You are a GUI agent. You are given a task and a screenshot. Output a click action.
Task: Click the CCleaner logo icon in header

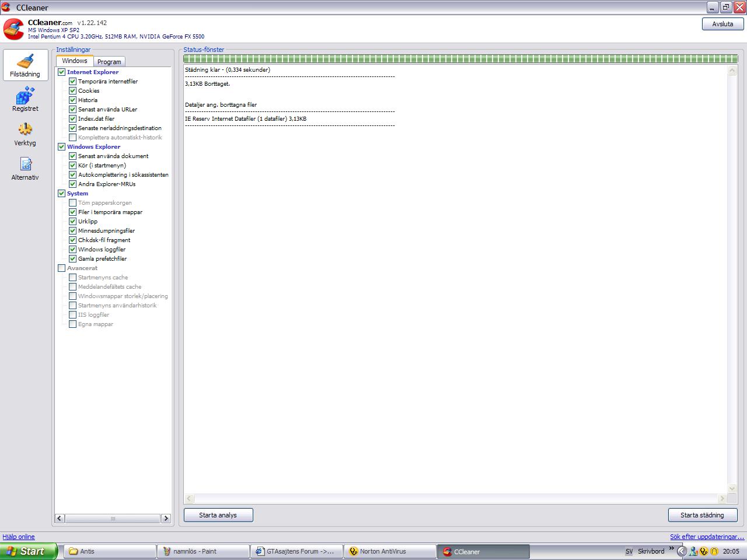(x=14, y=29)
